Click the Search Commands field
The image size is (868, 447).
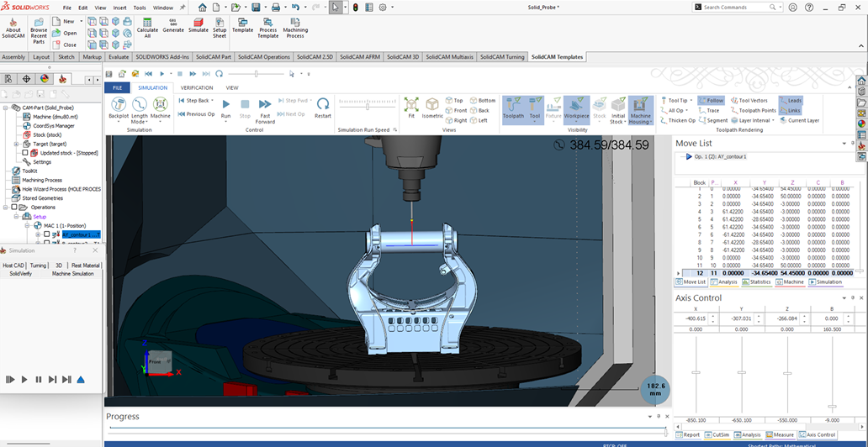point(738,8)
